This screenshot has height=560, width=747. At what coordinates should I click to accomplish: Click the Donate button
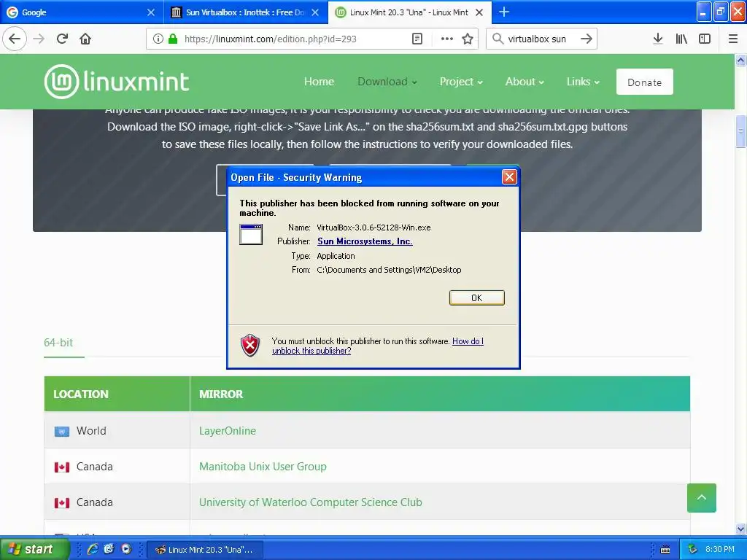(644, 82)
